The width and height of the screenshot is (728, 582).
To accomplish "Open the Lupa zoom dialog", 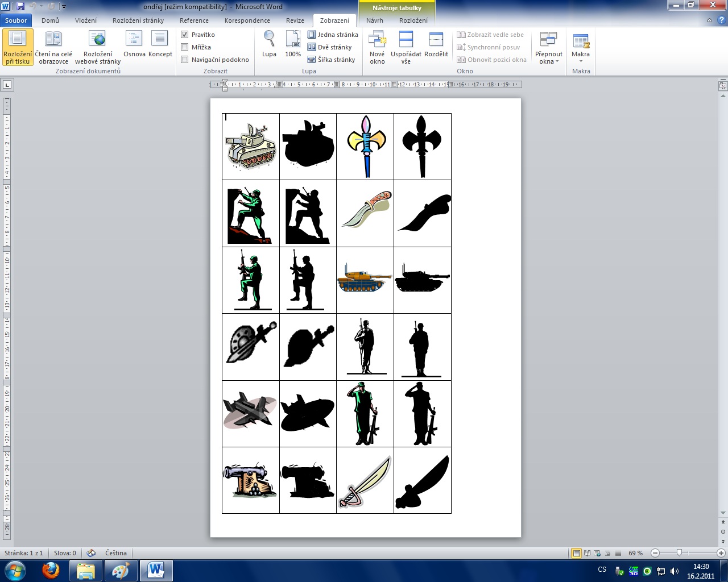I will pyautogui.click(x=269, y=44).
